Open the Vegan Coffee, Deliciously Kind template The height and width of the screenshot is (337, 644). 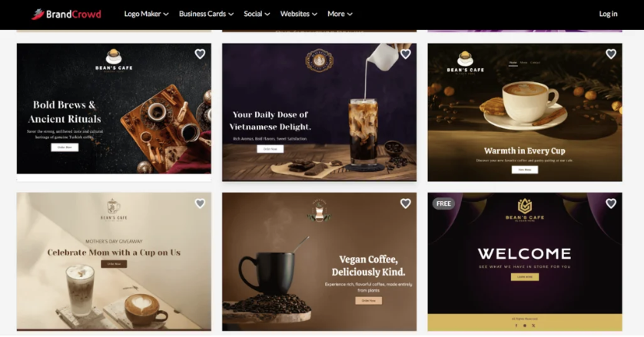click(x=319, y=262)
